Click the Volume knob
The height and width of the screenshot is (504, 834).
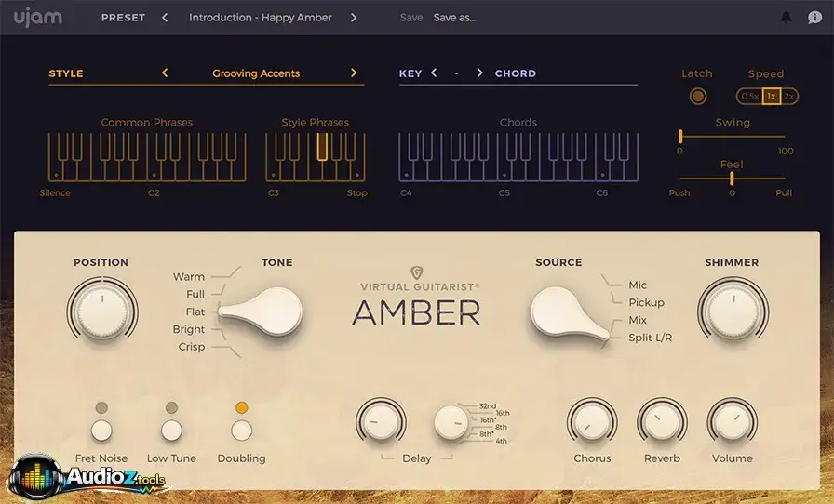[x=732, y=423]
